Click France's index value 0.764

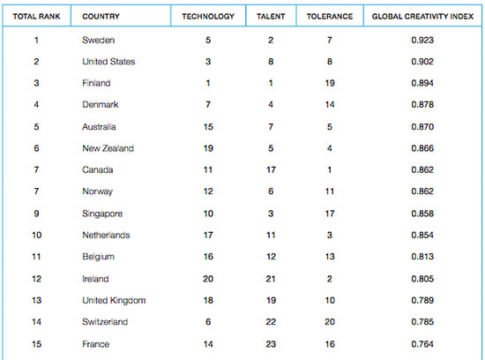point(422,344)
